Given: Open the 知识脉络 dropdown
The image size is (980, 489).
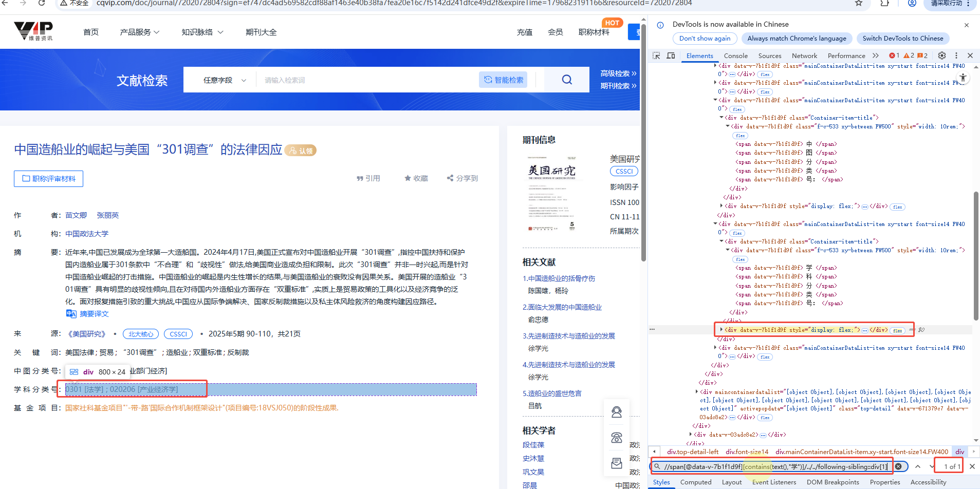Looking at the screenshot, I should [202, 32].
